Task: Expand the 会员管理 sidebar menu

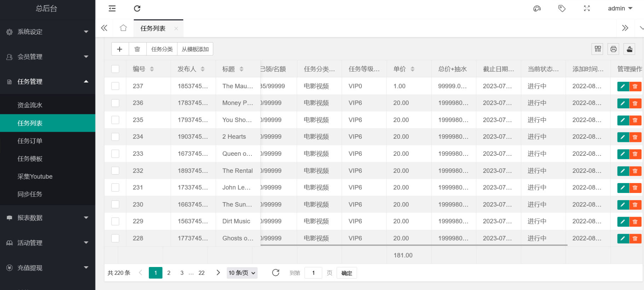Action: pos(48,57)
